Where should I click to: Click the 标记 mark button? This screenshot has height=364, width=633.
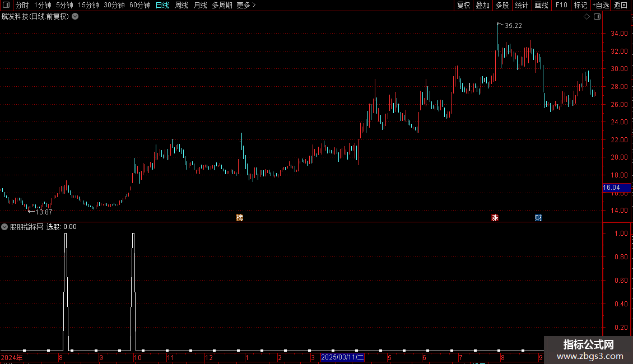(580, 5)
